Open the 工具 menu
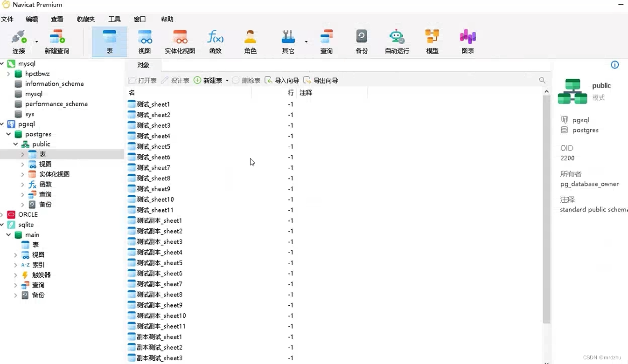This screenshot has width=628, height=364. [114, 19]
